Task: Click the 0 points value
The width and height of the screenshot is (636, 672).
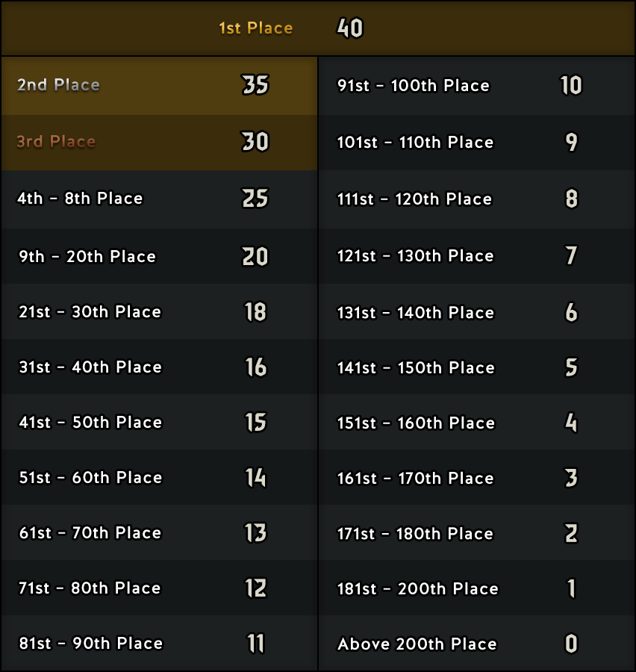Action: point(571,644)
